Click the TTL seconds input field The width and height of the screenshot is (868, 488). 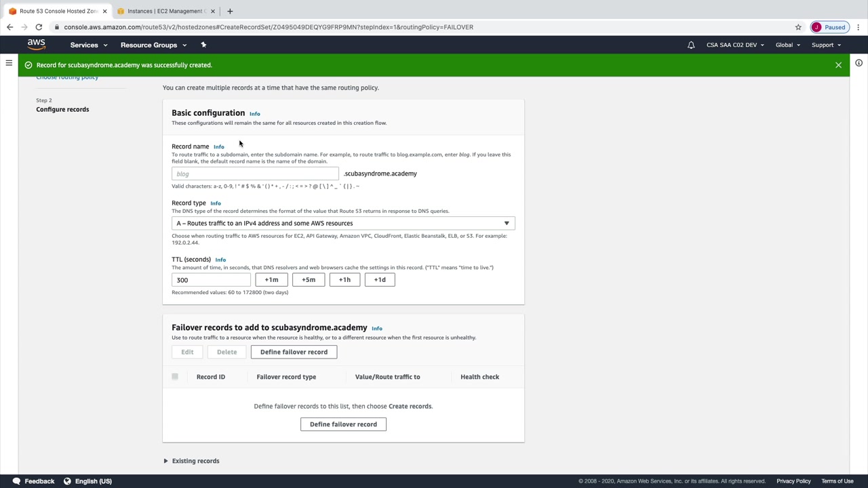pyautogui.click(x=211, y=280)
